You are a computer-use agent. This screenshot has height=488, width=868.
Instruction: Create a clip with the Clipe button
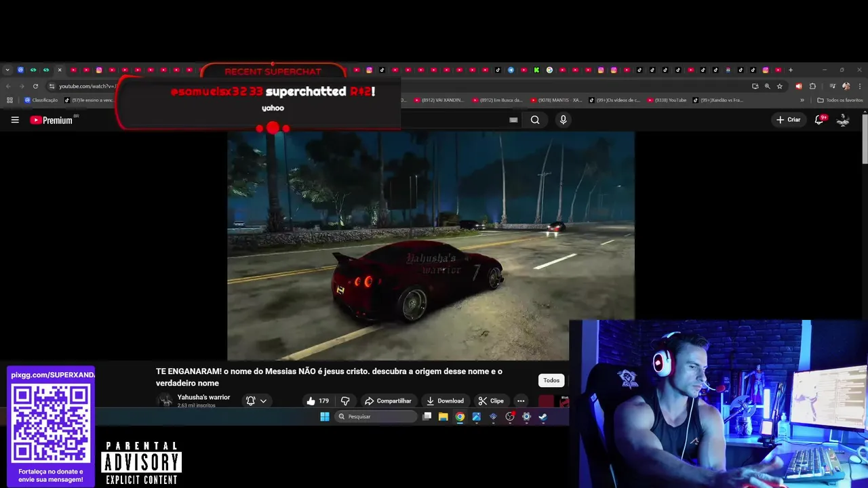[490, 401]
